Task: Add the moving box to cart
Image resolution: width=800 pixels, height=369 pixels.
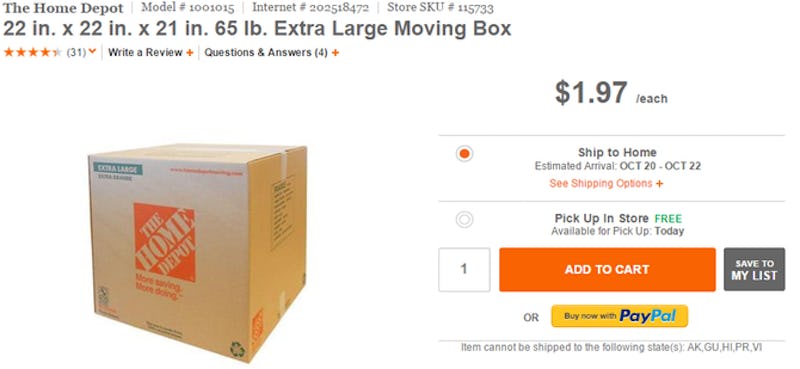Action: 607,269
